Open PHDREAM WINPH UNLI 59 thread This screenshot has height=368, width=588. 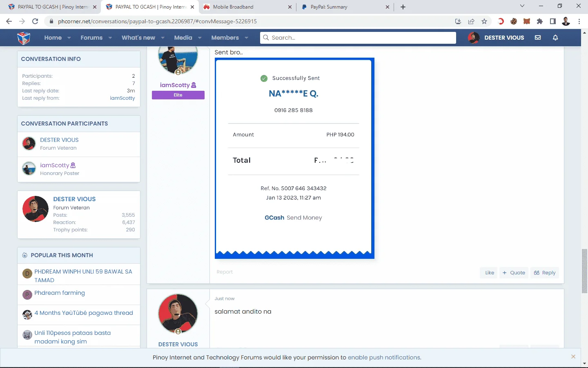coord(83,276)
